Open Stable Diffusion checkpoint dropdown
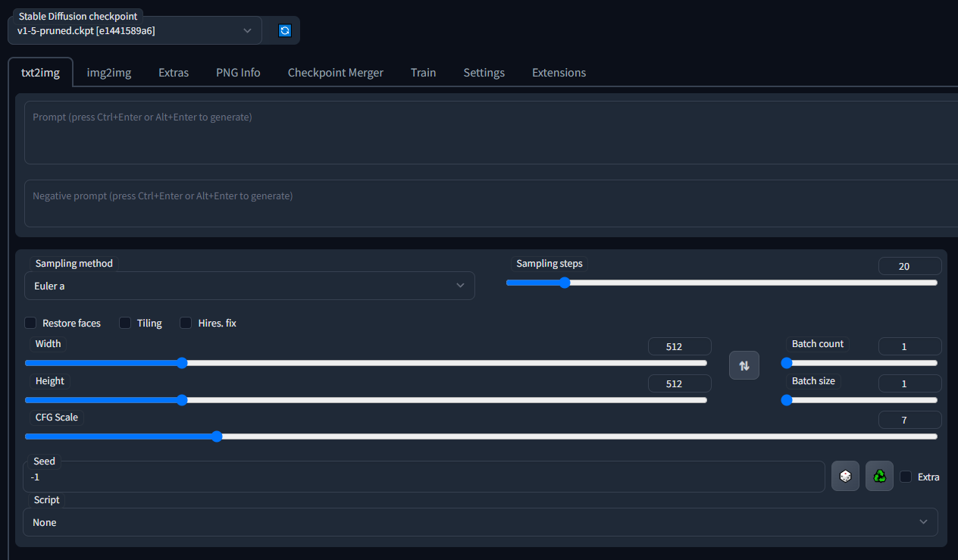958x560 pixels. click(x=135, y=30)
